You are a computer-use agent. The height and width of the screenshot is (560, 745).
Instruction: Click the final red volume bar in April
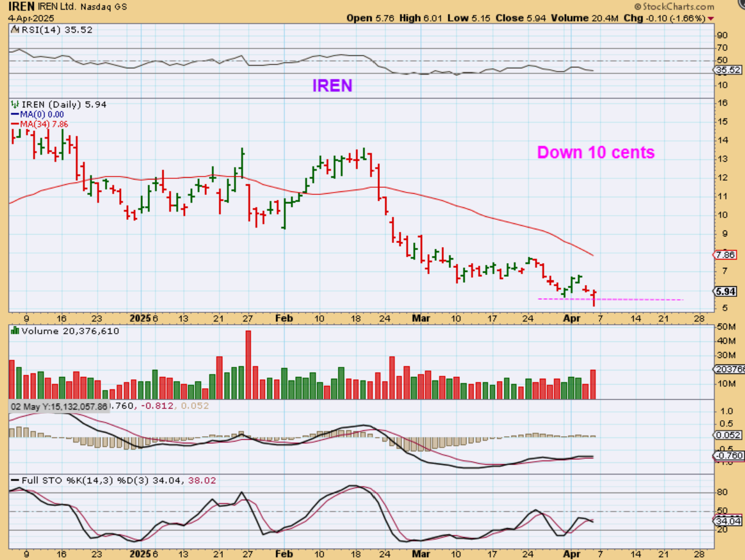pyautogui.click(x=593, y=384)
